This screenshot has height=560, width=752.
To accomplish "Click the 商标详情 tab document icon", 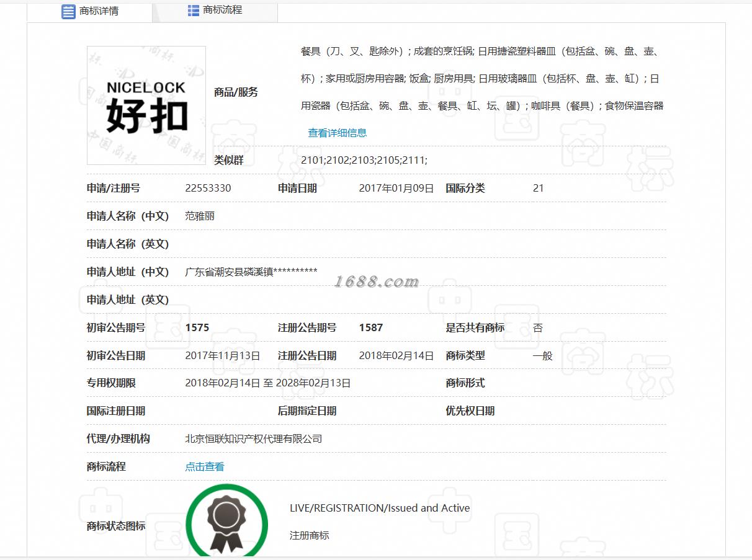I will point(68,11).
